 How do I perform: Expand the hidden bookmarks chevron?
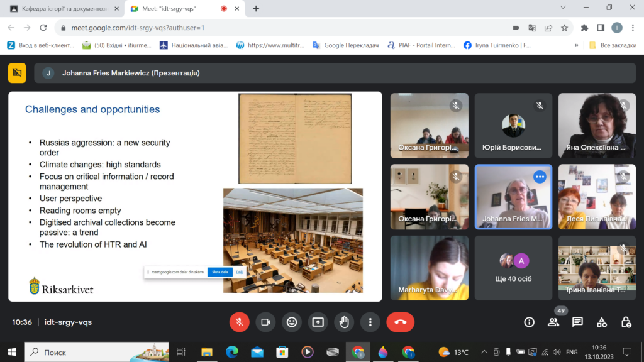pos(576,45)
